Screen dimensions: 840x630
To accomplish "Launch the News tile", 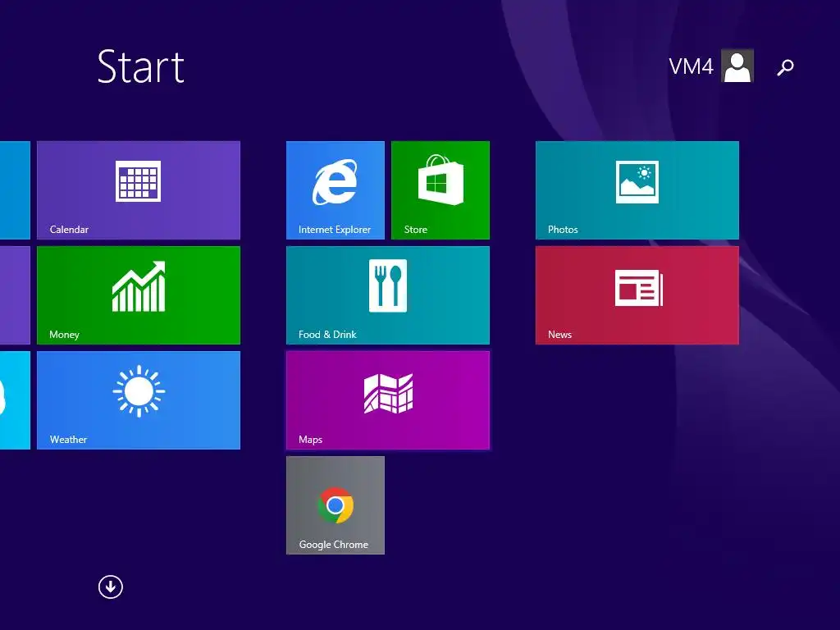I will click(637, 295).
